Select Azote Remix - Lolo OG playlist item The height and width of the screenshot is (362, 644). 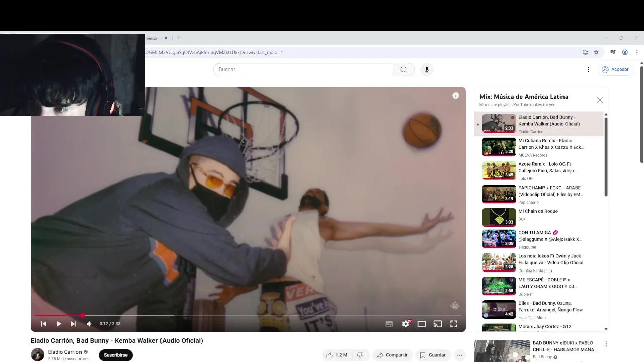click(539, 171)
